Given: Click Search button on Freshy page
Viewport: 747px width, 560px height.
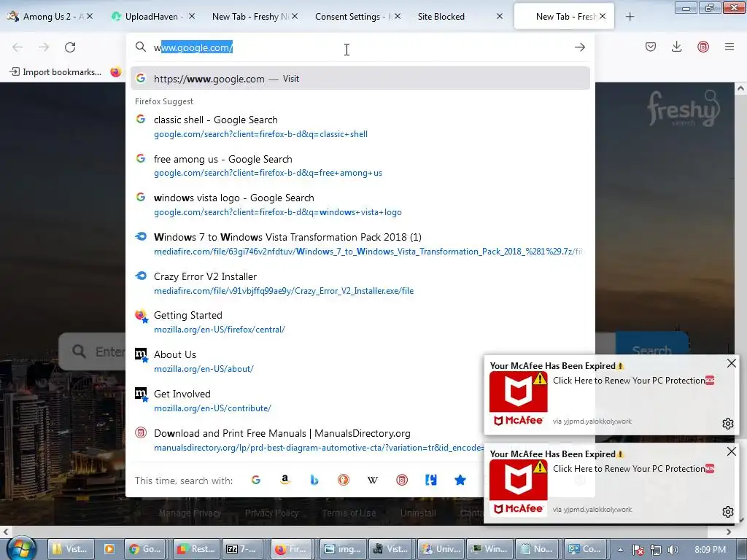Looking at the screenshot, I should (x=651, y=351).
